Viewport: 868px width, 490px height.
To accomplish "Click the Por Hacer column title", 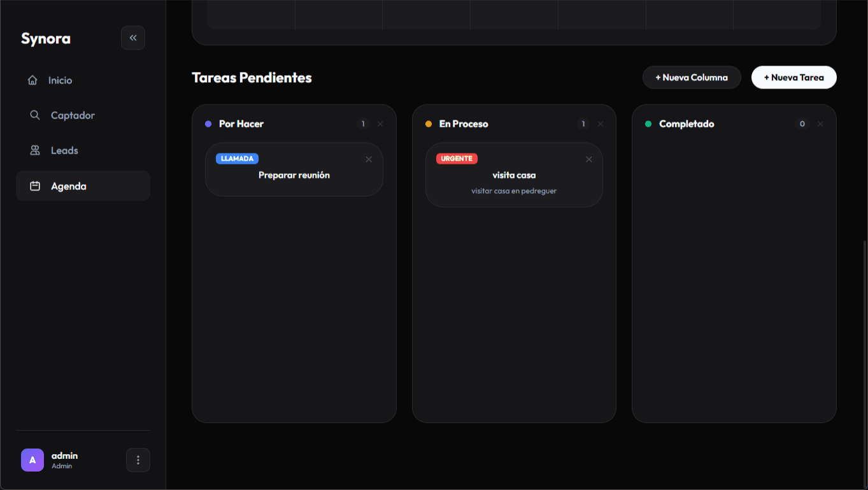I will pos(241,124).
